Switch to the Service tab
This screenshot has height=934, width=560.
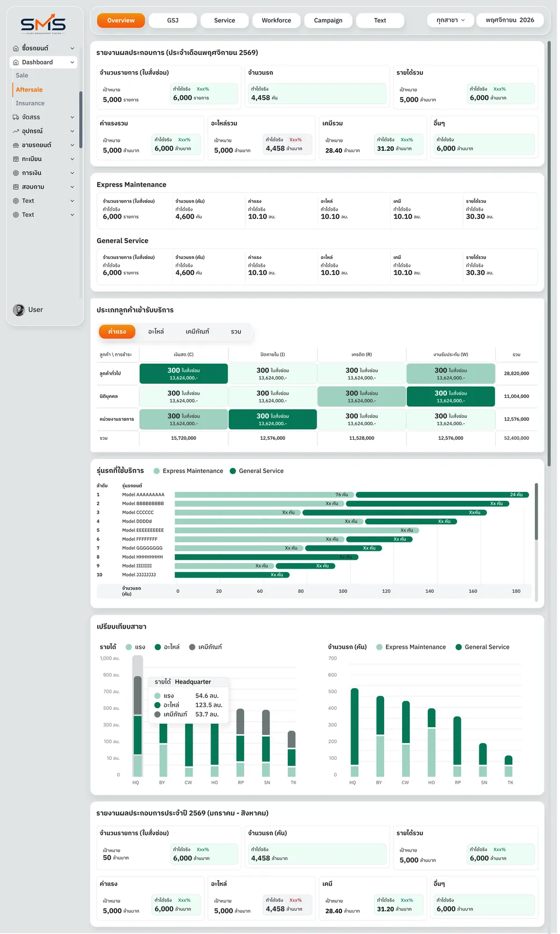225,20
